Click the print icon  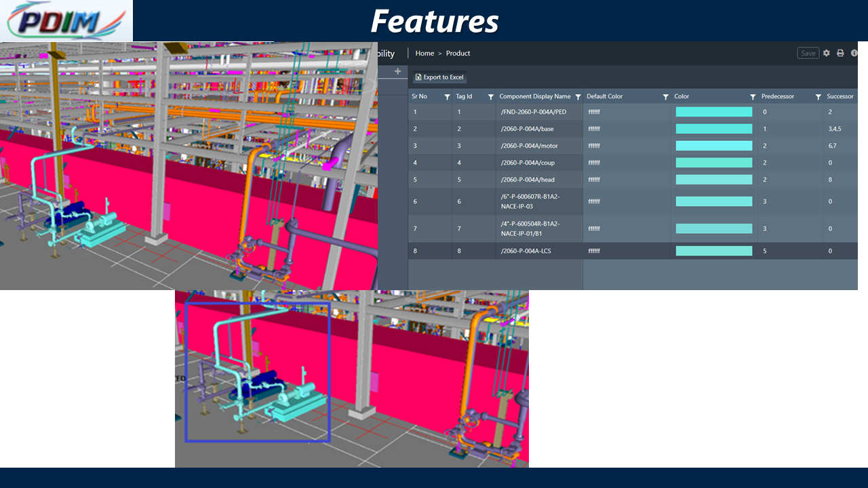[x=840, y=53]
